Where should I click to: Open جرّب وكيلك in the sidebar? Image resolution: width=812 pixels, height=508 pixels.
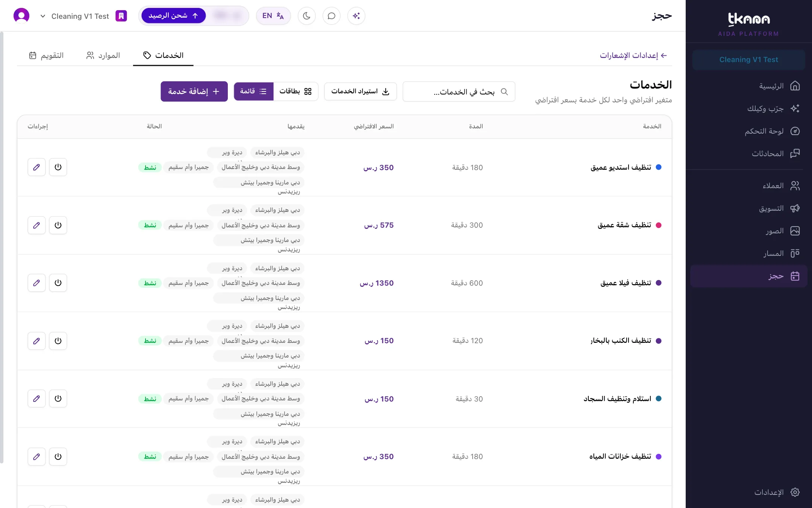[x=748, y=108]
